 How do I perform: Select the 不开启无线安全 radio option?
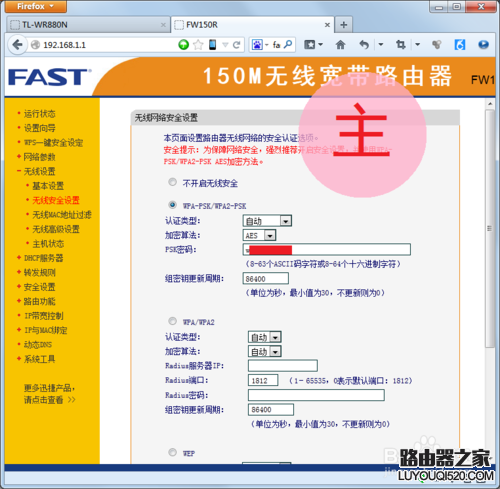pyautogui.click(x=172, y=182)
